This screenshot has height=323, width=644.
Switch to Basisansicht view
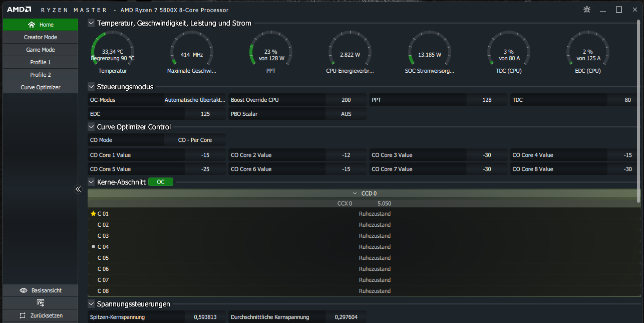pyautogui.click(x=41, y=290)
